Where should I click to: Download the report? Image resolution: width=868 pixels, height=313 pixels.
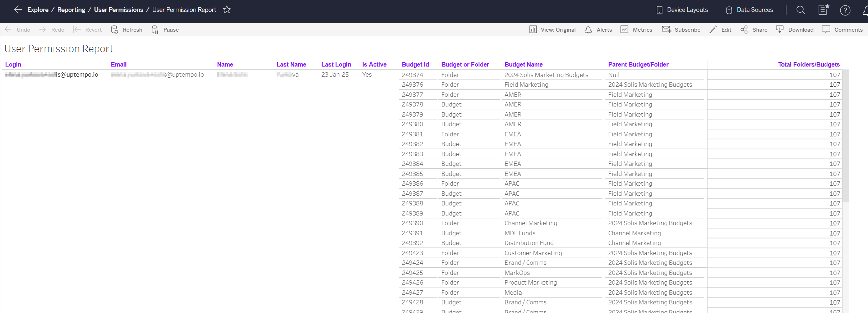point(795,30)
